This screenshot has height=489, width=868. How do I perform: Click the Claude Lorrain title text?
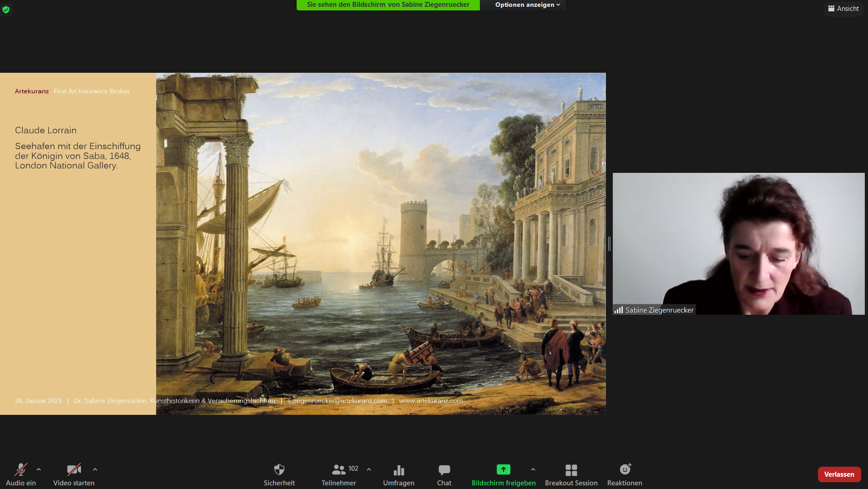tap(45, 130)
